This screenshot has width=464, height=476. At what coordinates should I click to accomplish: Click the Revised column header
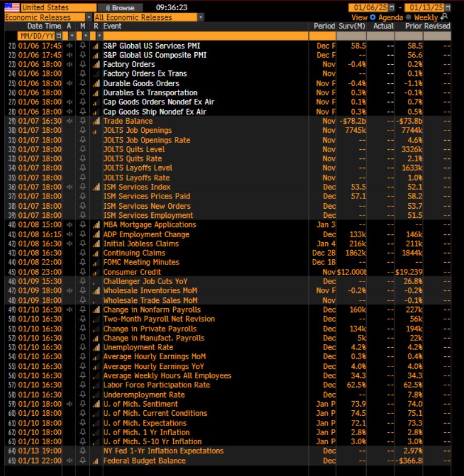(x=437, y=26)
